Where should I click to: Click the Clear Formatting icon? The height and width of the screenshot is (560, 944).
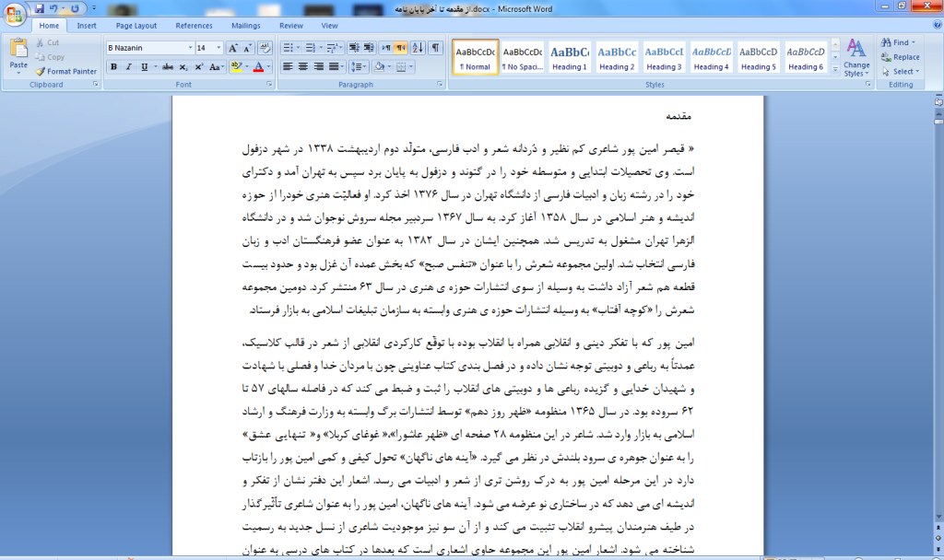pos(263,48)
